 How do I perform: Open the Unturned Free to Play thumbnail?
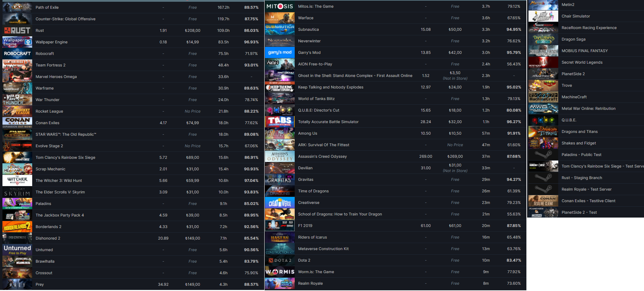[17, 250]
